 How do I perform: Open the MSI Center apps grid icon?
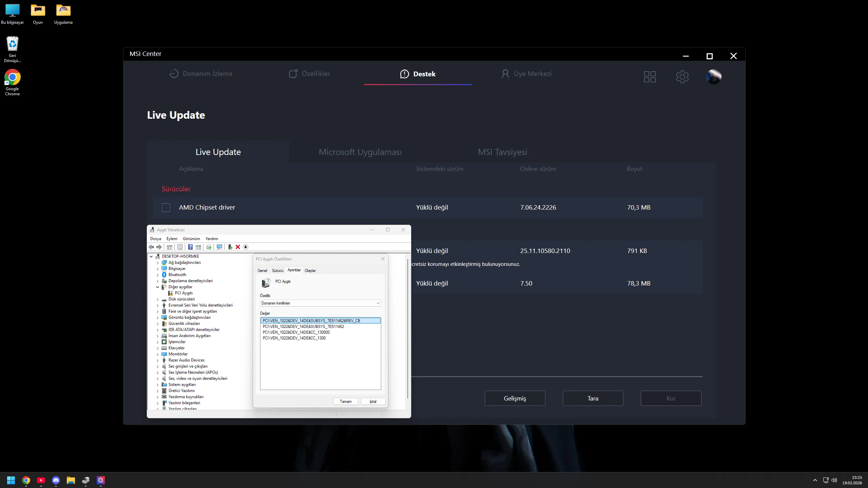click(650, 77)
